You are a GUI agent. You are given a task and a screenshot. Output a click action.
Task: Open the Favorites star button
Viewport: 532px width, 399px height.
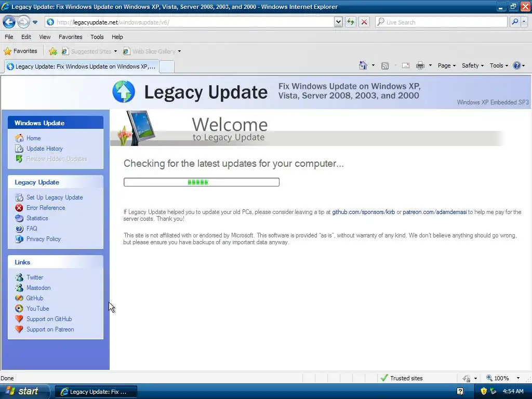pyautogui.click(x=20, y=51)
